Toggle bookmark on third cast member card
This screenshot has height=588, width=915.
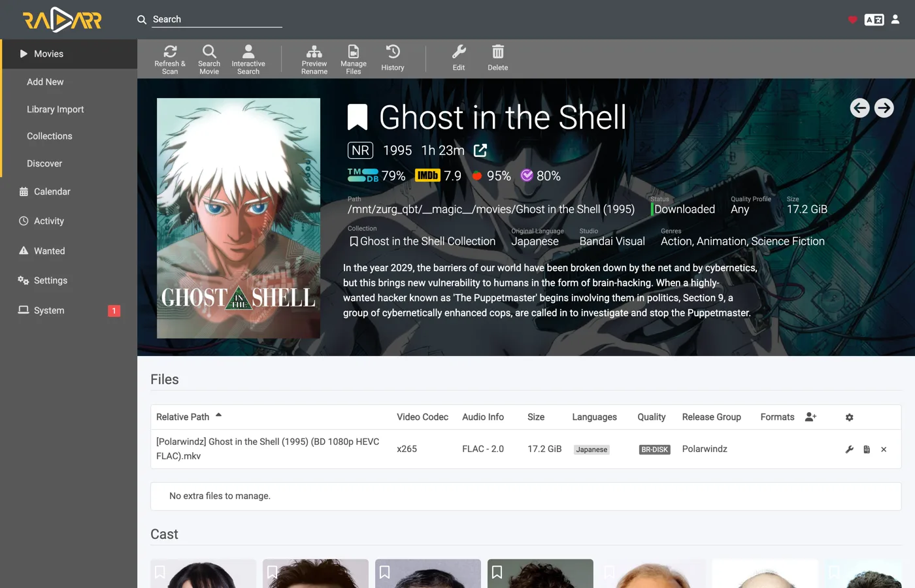click(385, 572)
